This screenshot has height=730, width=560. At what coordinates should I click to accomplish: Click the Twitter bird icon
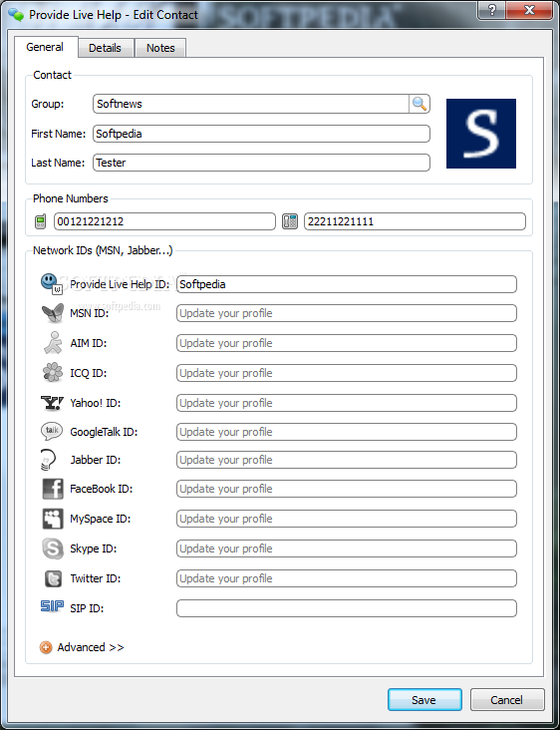53,578
